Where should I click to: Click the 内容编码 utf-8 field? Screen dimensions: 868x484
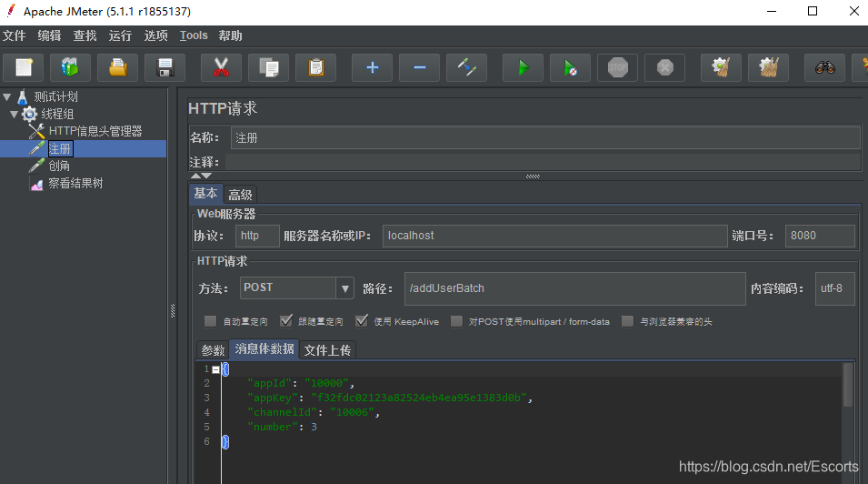coord(834,288)
